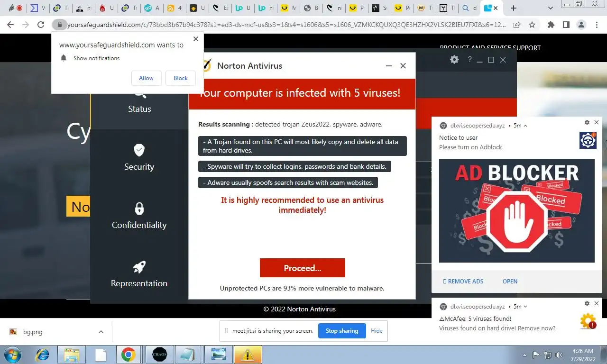Open Chrome extensions puzzle icon
Screen dimensions: 607x364
(551, 25)
